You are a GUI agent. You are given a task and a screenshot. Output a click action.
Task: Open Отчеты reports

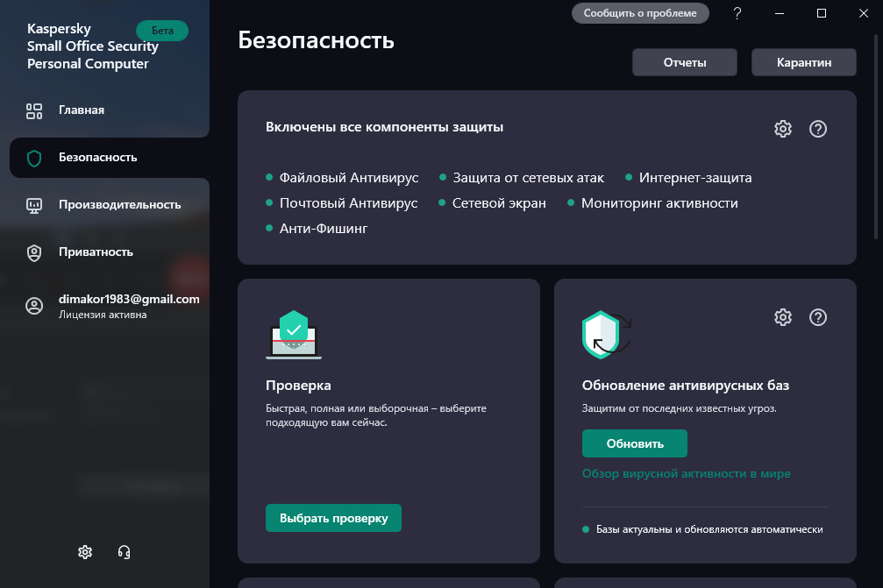tap(685, 62)
